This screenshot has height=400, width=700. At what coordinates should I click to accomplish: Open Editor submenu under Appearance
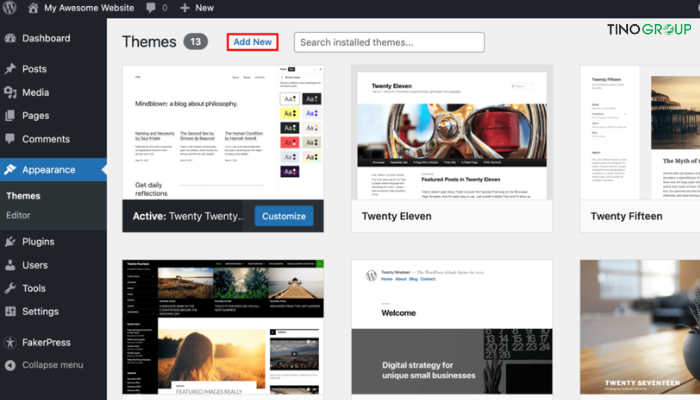pos(18,215)
